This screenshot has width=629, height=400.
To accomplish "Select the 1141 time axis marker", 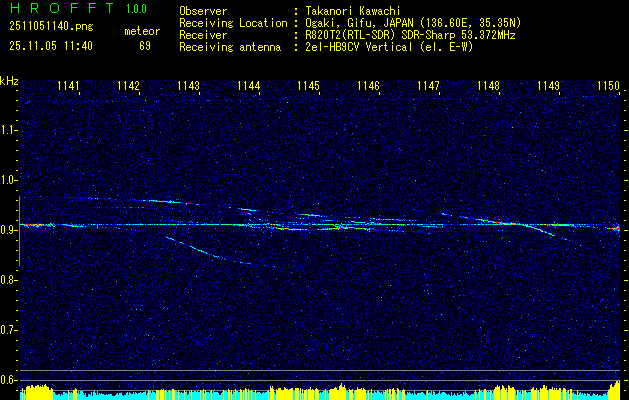I will click(x=69, y=86).
